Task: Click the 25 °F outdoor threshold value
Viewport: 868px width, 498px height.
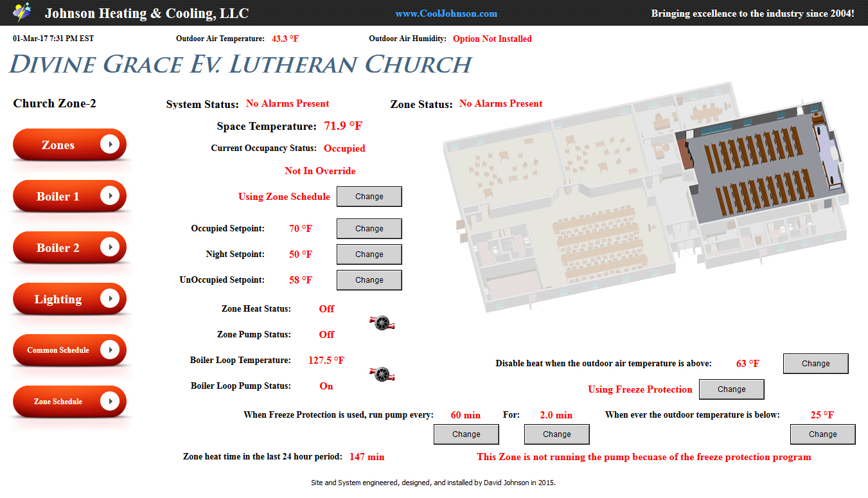Action: tap(822, 415)
